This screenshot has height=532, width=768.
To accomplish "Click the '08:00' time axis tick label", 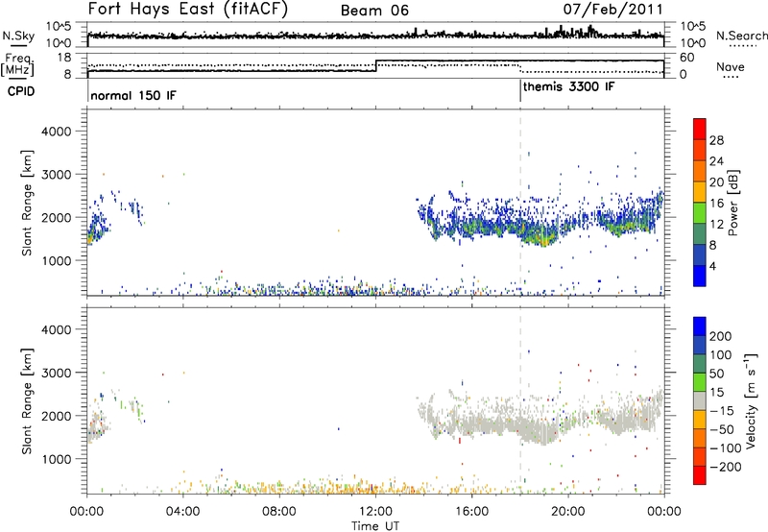I will pos(279,512).
